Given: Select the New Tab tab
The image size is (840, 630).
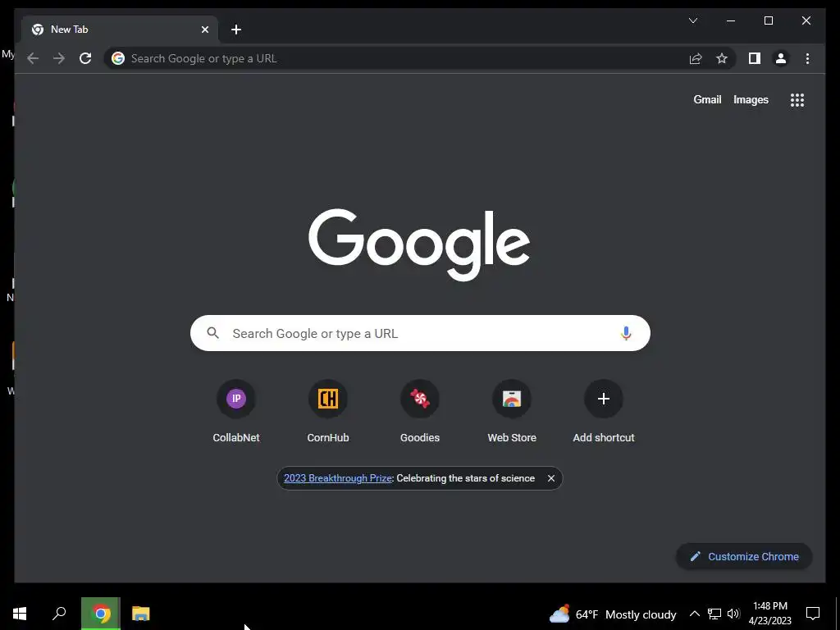Looking at the screenshot, I should [x=120, y=30].
